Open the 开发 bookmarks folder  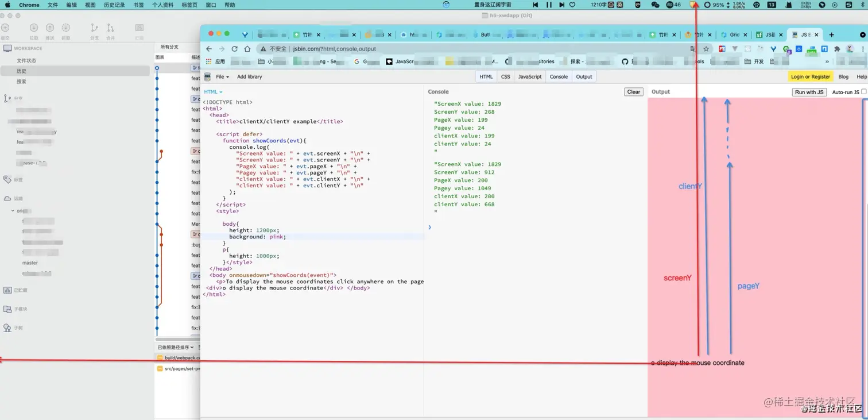coord(754,61)
